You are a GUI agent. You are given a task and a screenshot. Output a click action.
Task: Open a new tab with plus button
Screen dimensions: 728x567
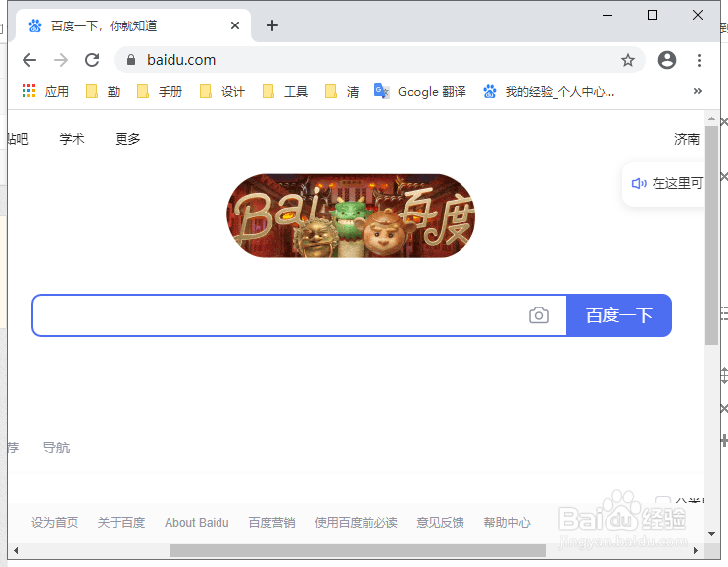coord(272,25)
